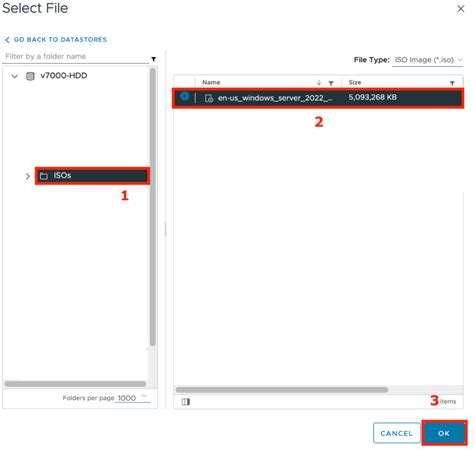
Task: Click the Size column filter icon
Action: tap(452, 83)
